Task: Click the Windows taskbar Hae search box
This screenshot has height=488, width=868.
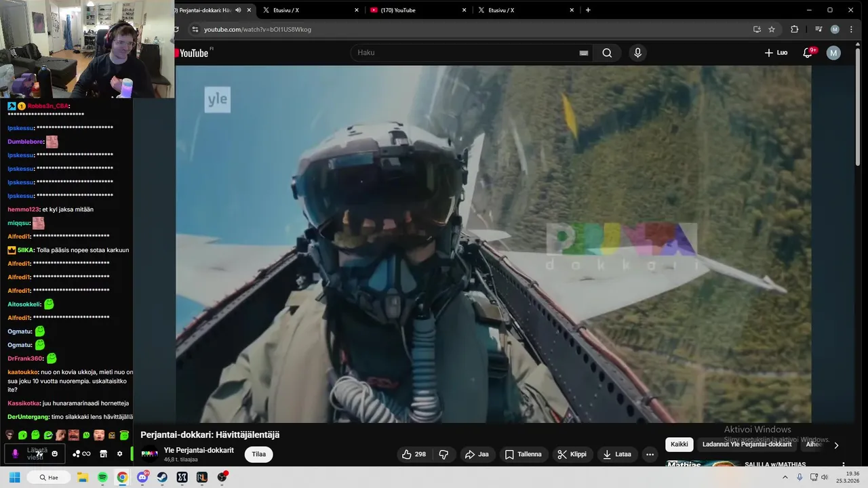Action: pyautogui.click(x=48, y=477)
